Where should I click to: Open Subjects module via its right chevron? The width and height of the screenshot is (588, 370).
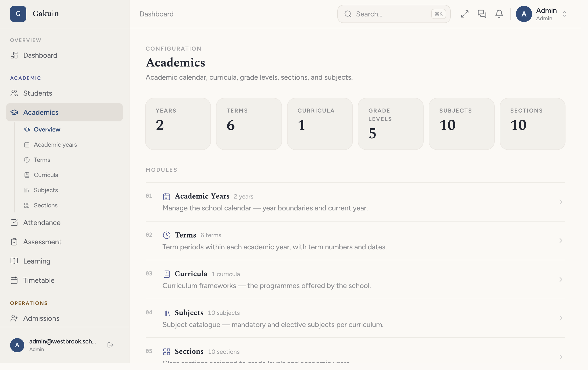pyautogui.click(x=561, y=318)
